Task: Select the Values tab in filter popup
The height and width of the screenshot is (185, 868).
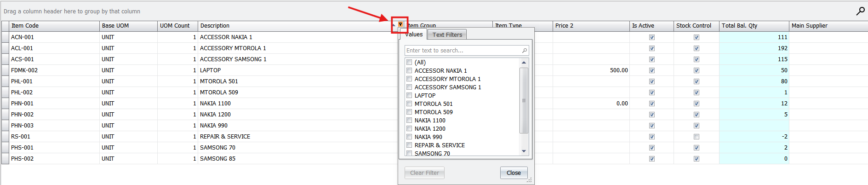Action: [414, 35]
